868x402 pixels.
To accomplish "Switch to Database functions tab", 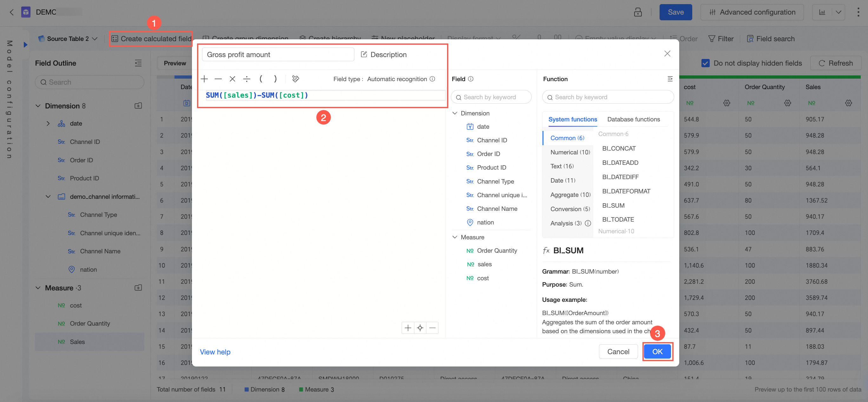I will (x=633, y=119).
